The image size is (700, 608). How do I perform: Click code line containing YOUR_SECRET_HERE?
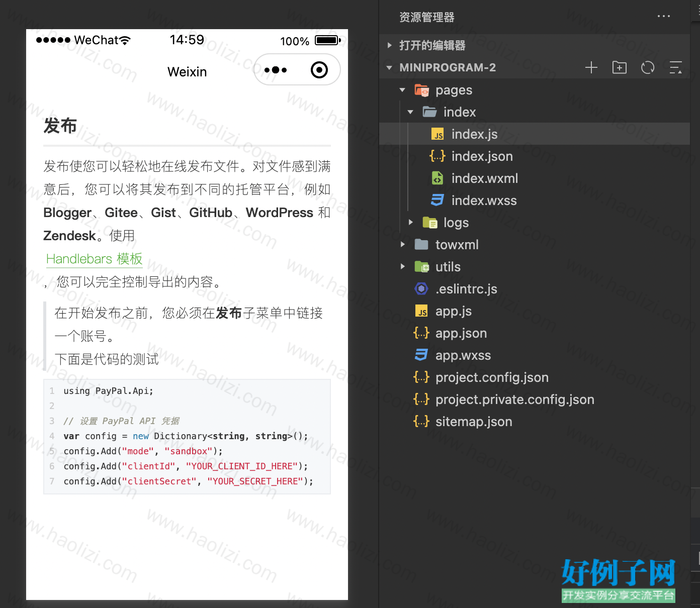[188, 481]
